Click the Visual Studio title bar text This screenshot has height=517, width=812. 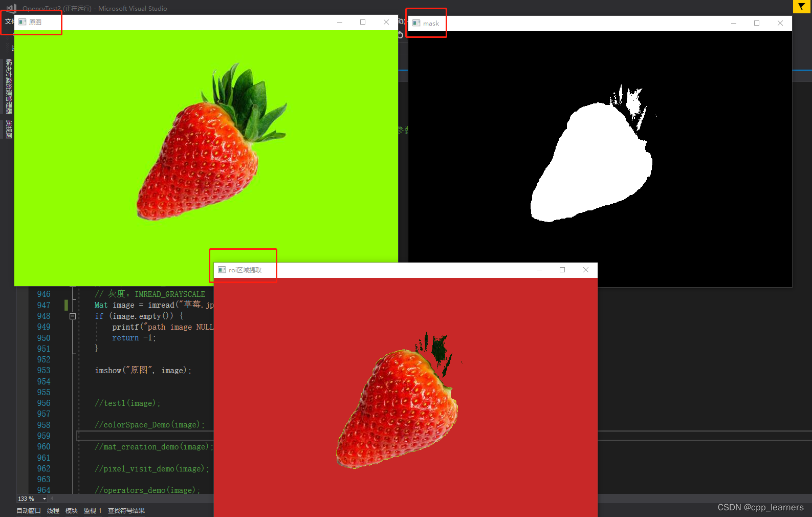(x=95, y=8)
